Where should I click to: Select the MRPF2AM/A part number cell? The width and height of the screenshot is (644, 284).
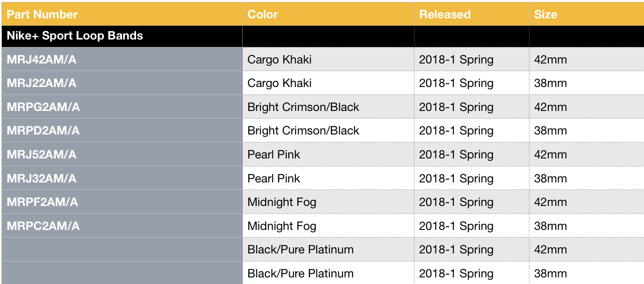pyautogui.click(x=42, y=202)
